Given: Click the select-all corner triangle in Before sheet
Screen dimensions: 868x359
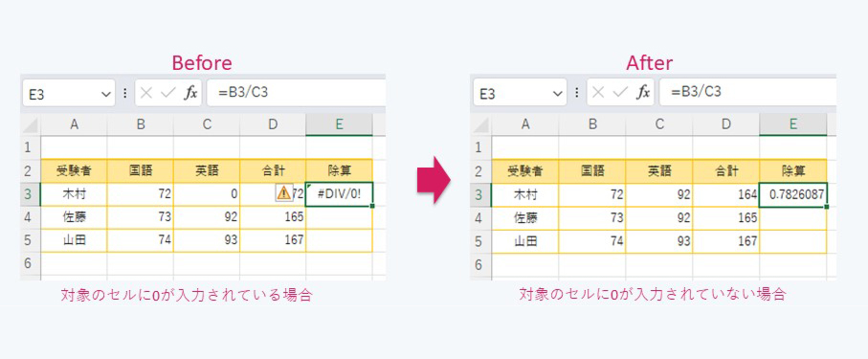Looking at the screenshot, I should (x=31, y=125).
